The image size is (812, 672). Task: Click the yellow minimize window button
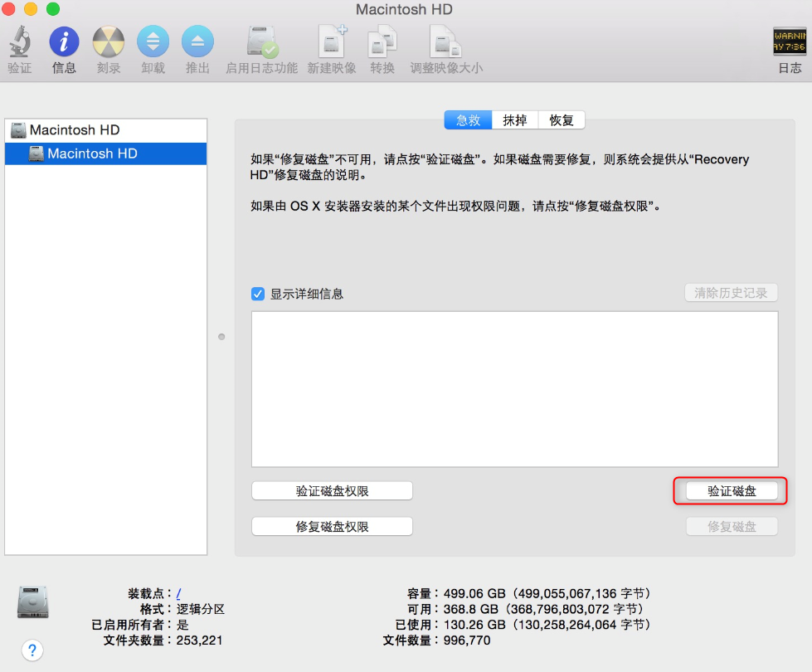(31, 9)
